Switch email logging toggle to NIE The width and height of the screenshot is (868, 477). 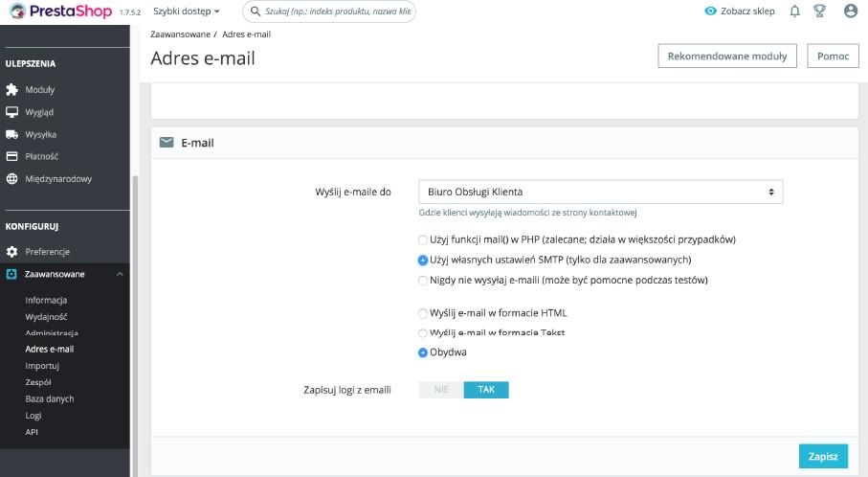click(441, 390)
